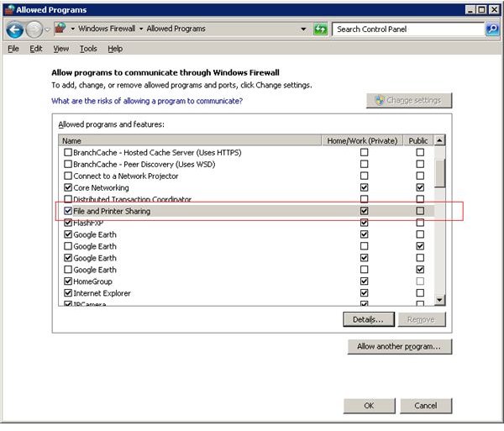Click the Allowed Programs title bar icon

[8, 9]
